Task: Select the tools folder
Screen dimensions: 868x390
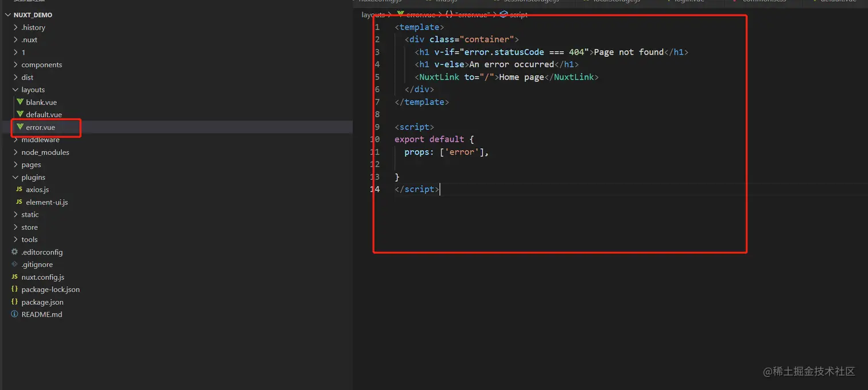Action: (x=29, y=240)
